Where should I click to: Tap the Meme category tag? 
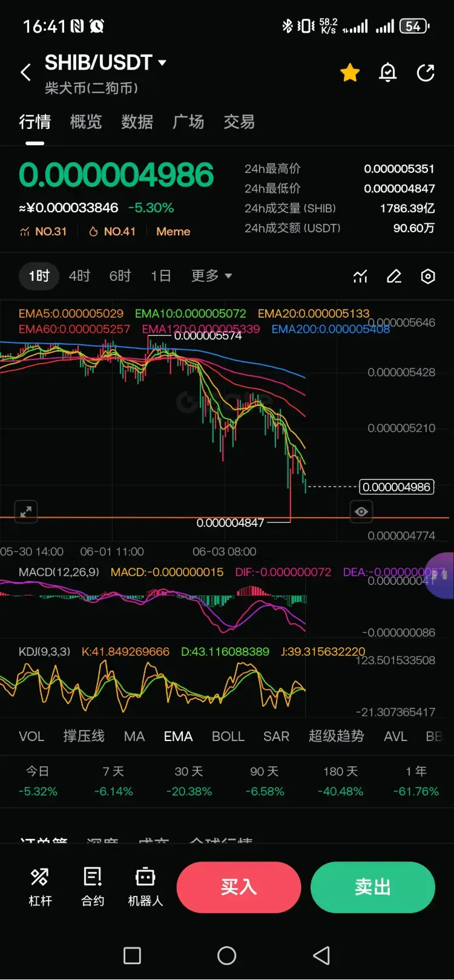point(173,232)
